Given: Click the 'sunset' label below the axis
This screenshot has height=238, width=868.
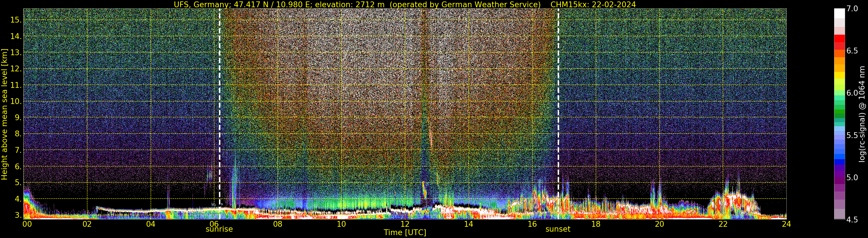Looking at the screenshot, I should (558, 229).
